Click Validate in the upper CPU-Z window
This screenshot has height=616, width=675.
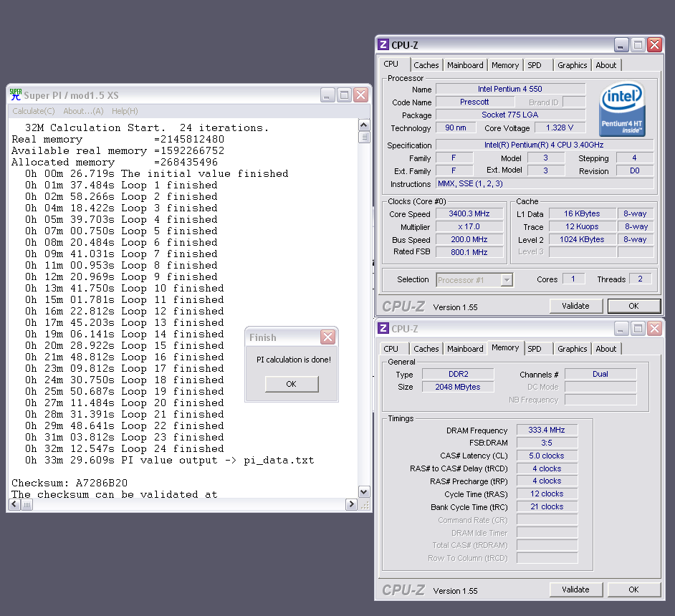575,306
